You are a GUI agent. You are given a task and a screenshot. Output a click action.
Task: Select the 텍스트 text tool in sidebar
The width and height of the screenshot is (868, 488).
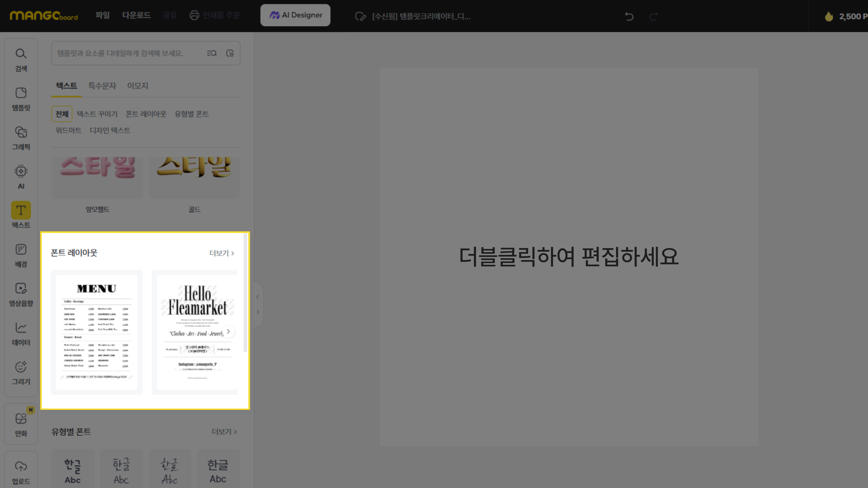pyautogui.click(x=21, y=216)
